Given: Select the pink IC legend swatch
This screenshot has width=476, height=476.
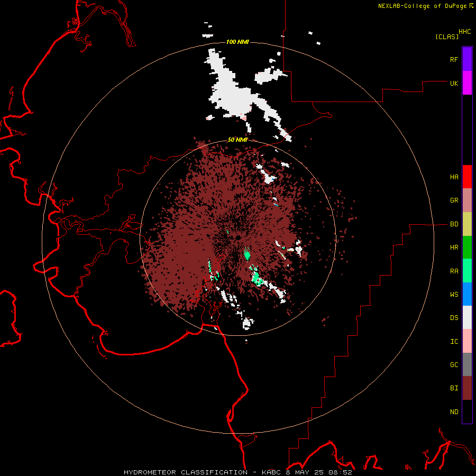Looking at the screenshot, I should point(467,341).
